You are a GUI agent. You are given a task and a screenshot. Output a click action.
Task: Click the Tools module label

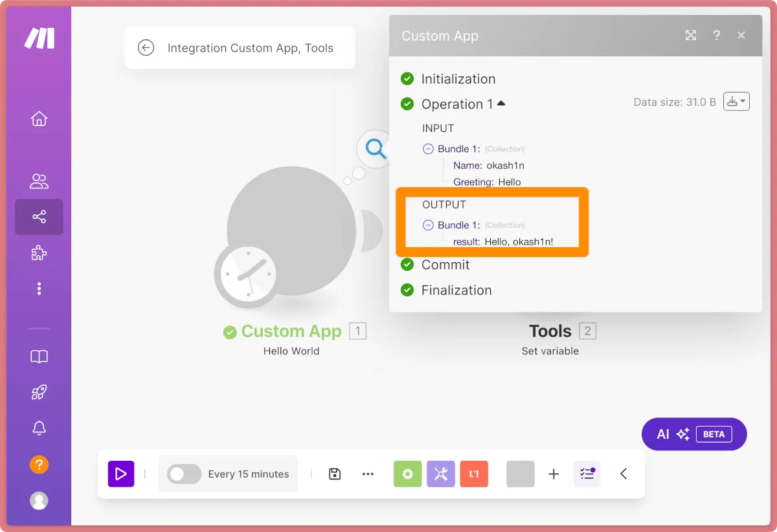[x=550, y=331]
